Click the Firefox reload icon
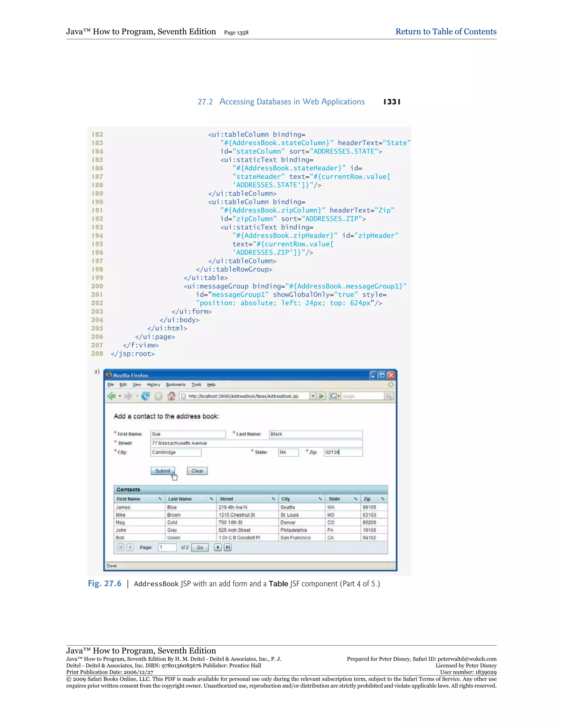This screenshot has height=728, width=563. [x=145, y=396]
